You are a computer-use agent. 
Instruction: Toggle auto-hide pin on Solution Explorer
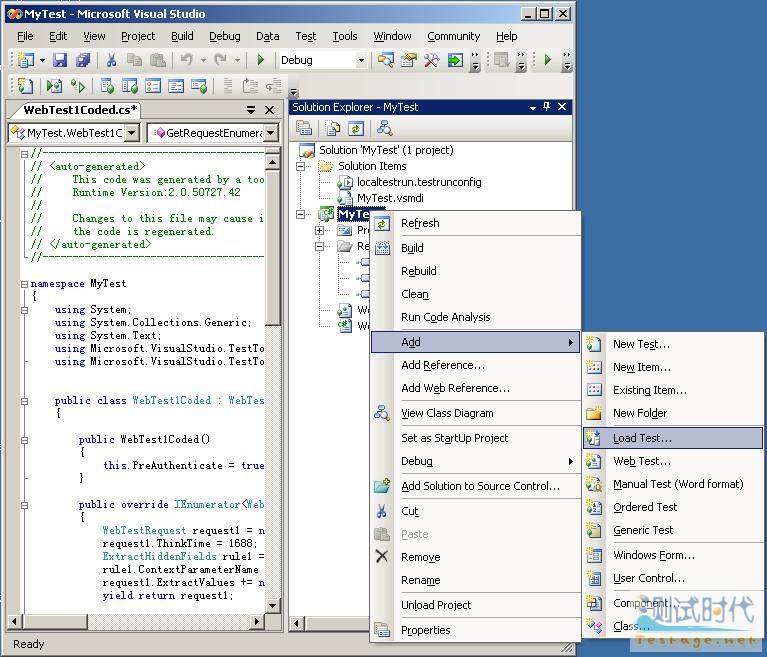(x=546, y=107)
